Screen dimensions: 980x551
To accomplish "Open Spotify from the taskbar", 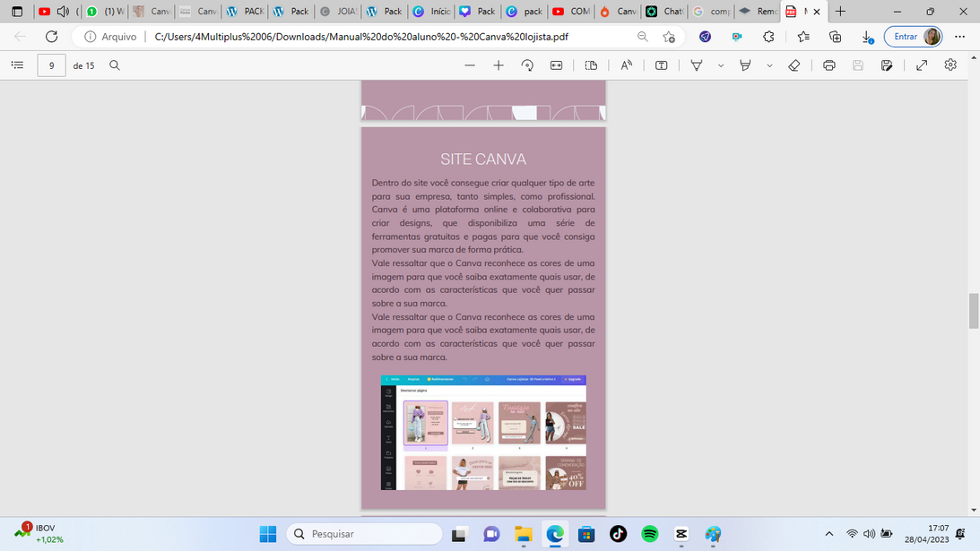I will pyautogui.click(x=650, y=534).
